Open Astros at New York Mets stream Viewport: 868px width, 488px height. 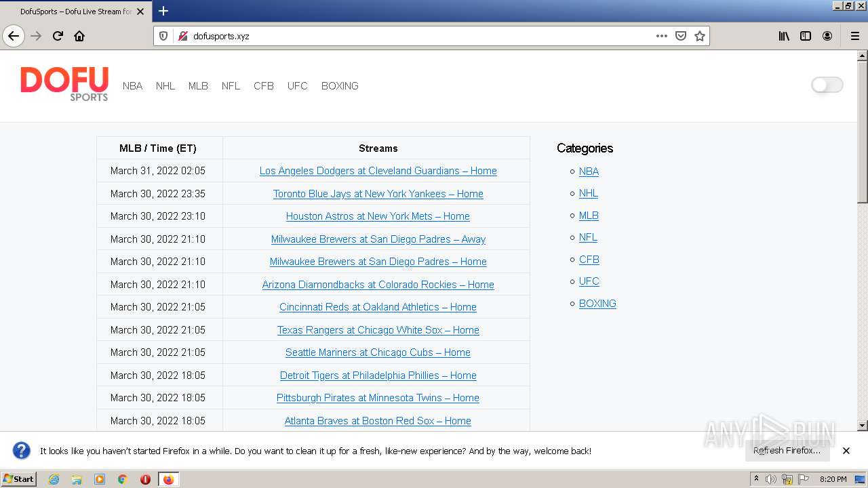pos(378,216)
